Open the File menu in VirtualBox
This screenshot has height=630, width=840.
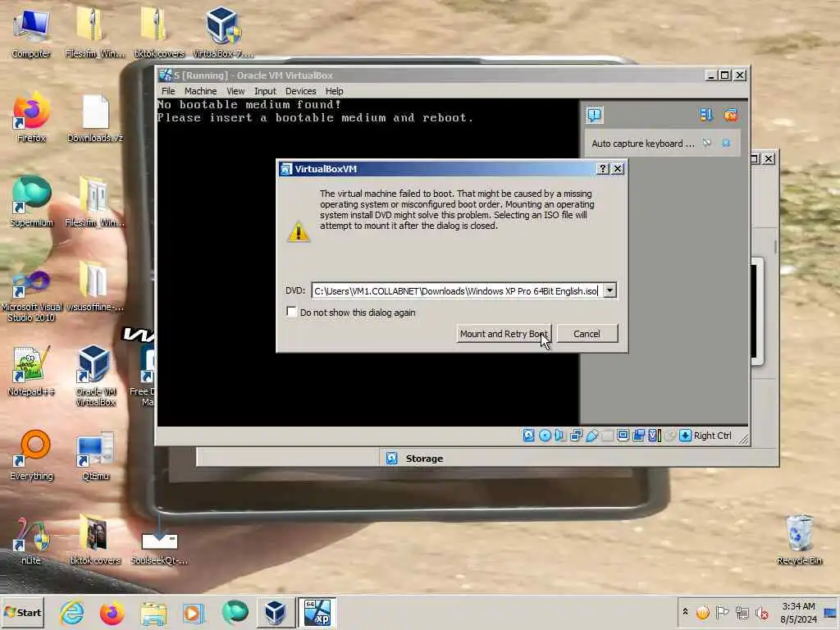click(168, 91)
